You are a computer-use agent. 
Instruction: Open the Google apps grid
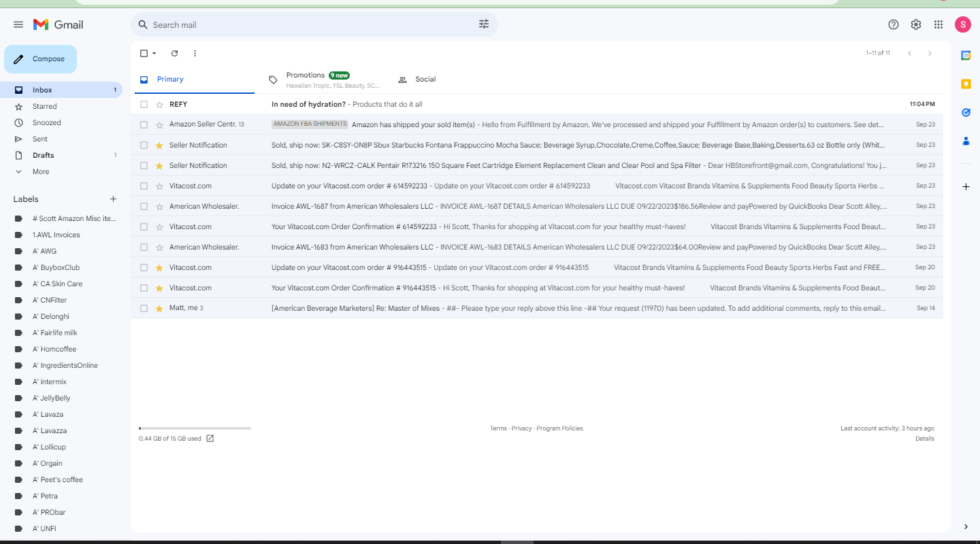click(x=938, y=24)
